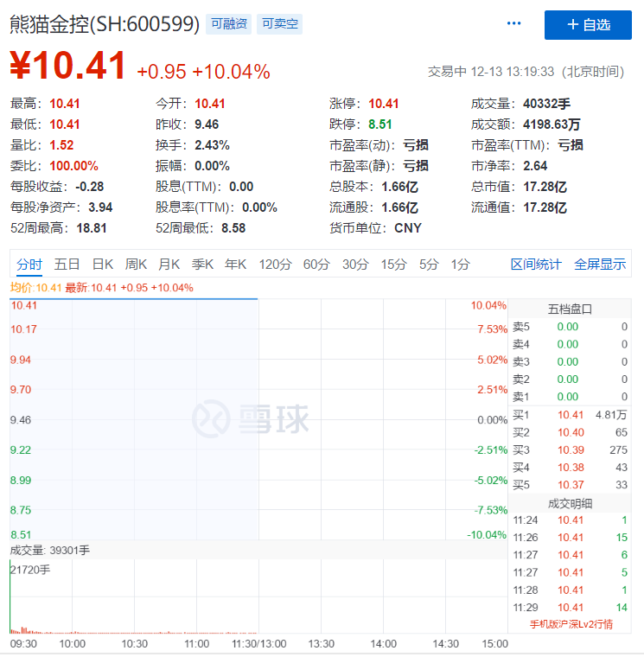Viewport: 644px width, 657px height.
Task: Click the 可融资 tag
Action: click(229, 24)
